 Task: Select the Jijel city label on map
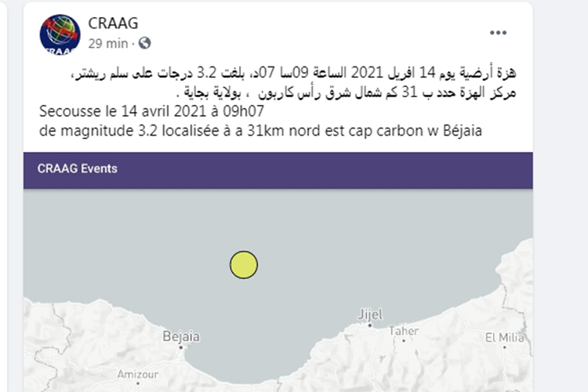pos(369,314)
